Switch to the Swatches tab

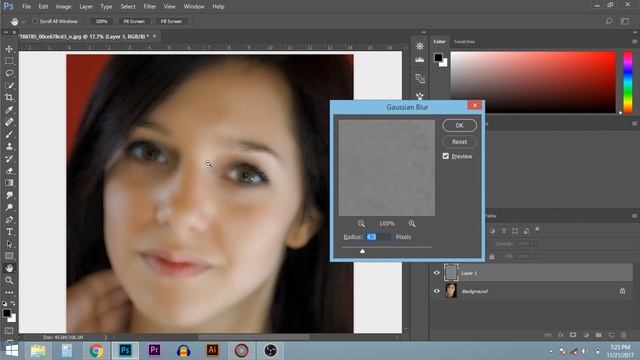point(464,42)
